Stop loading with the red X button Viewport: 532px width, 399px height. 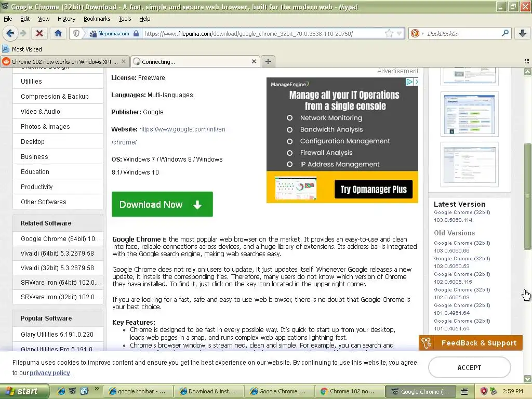coord(39,33)
